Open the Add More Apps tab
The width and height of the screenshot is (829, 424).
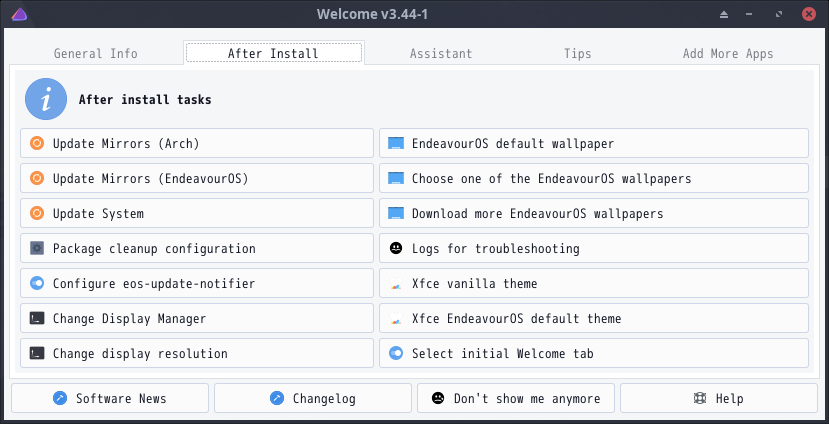[x=728, y=53]
